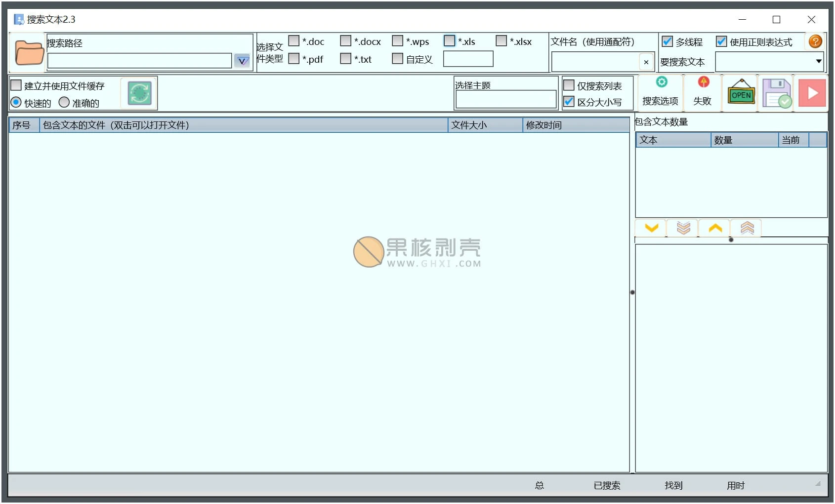The width and height of the screenshot is (835, 504).
Task: Clear the file name field with × button
Action: [x=646, y=62]
